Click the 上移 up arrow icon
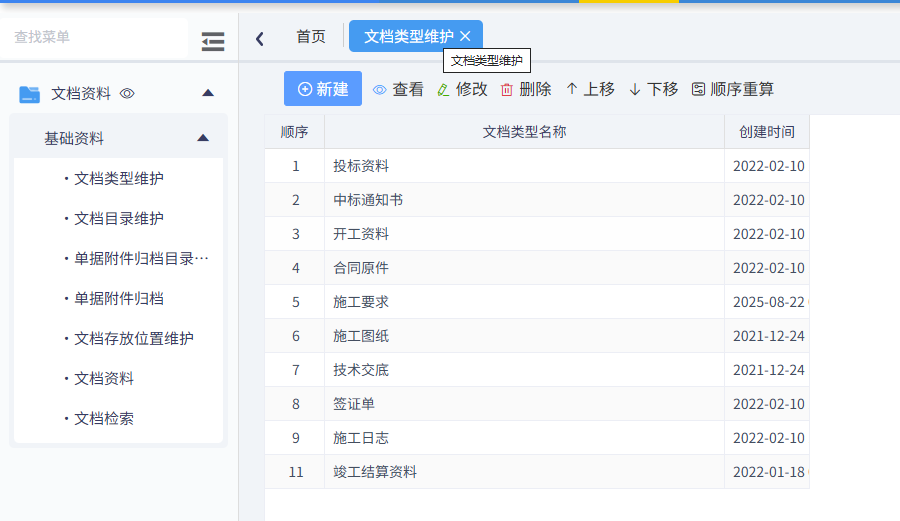 click(x=572, y=89)
